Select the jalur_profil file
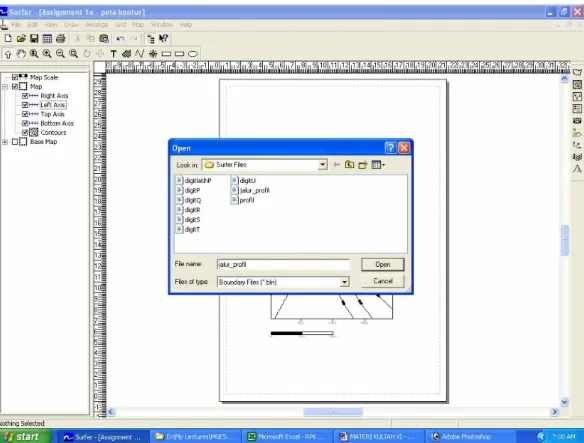 pos(250,190)
